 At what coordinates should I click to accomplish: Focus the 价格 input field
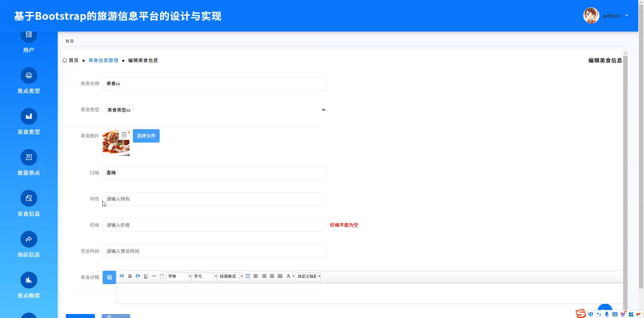click(x=215, y=225)
